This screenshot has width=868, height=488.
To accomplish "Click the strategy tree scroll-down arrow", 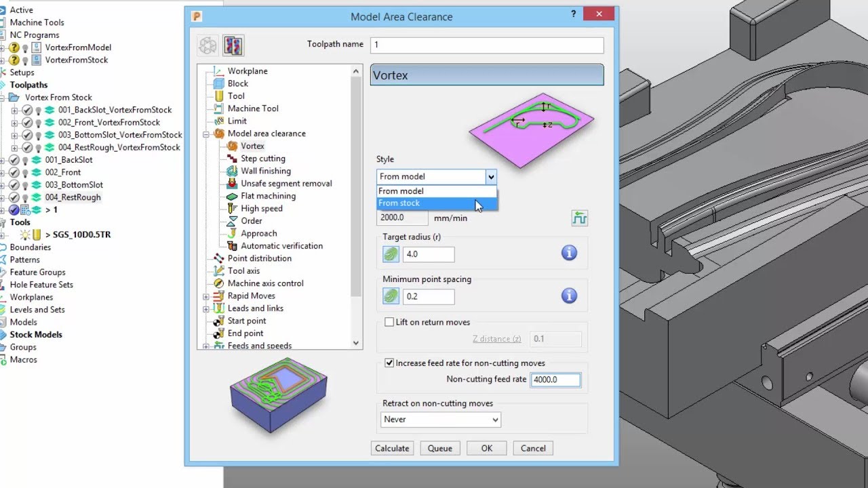I will 356,343.
